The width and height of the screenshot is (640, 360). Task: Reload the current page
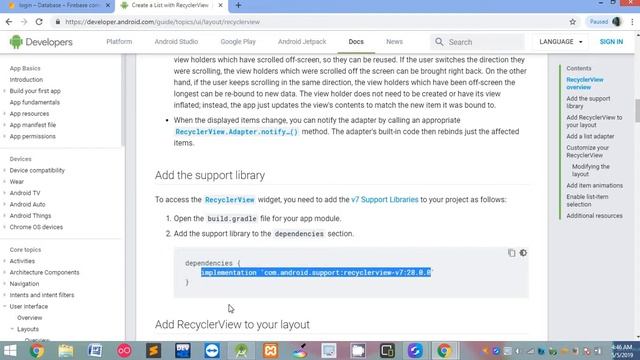(39, 22)
